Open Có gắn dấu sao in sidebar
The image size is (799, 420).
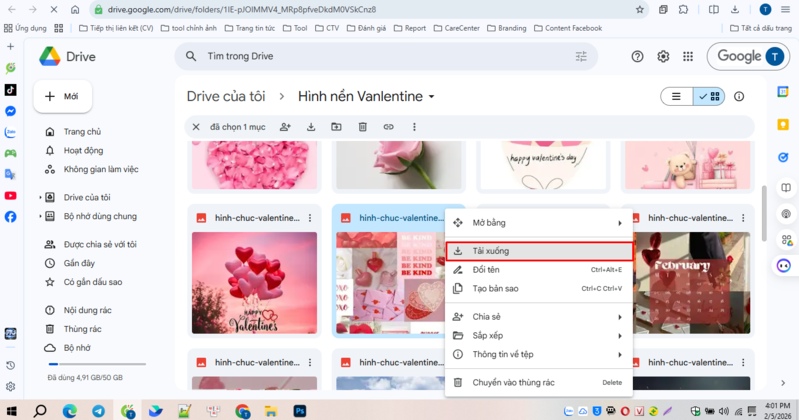93,282
